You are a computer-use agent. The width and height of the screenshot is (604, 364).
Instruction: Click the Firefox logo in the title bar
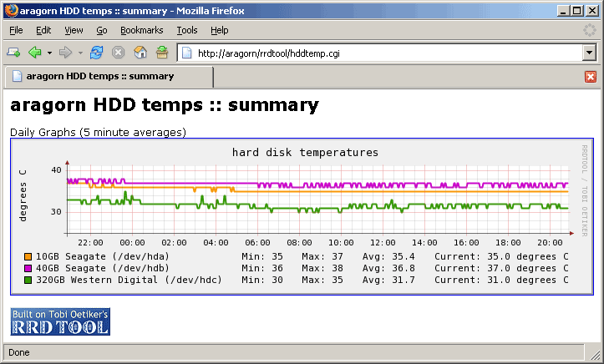(x=11, y=10)
